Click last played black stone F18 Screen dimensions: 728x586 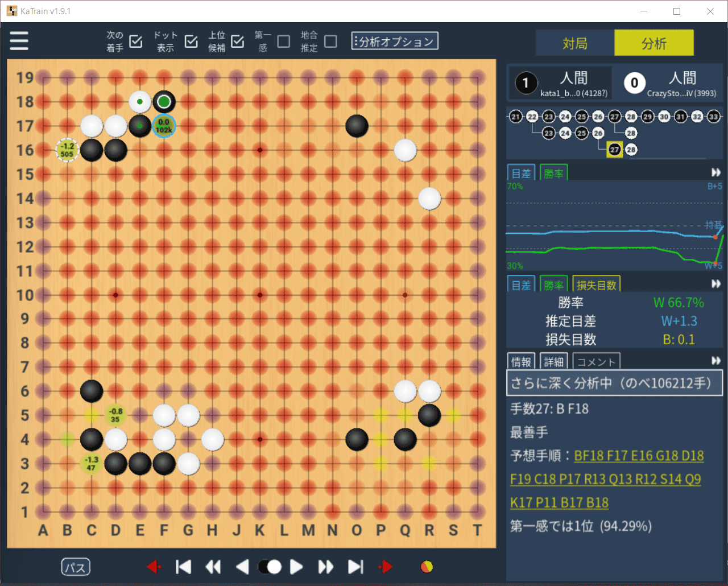(164, 102)
